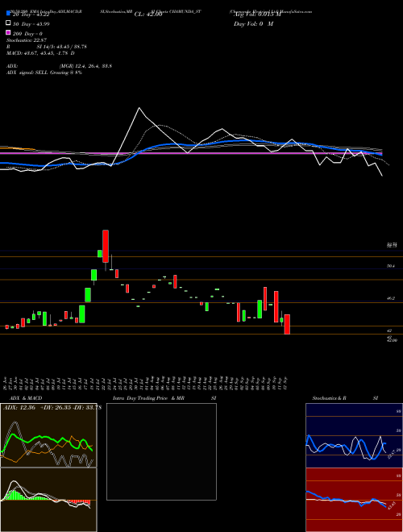Screen dimensions: 403x532
Task: Click the magenta 200 Day EMA legend swatch
Action: [8, 32]
